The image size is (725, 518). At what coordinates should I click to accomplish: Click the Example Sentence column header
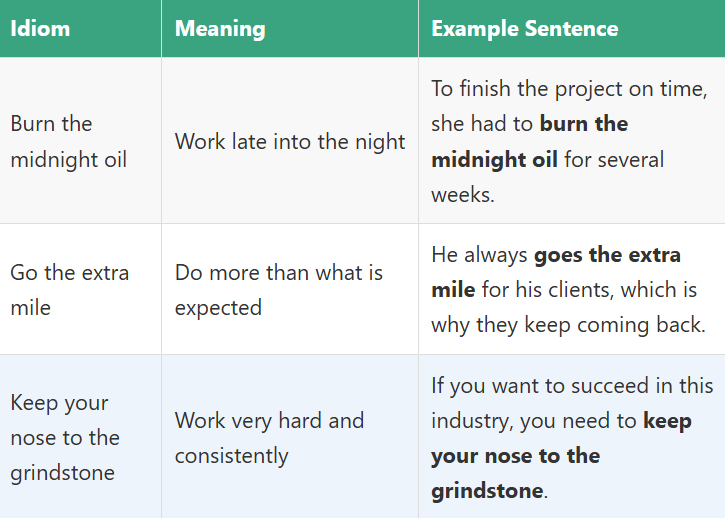click(x=524, y=28)
